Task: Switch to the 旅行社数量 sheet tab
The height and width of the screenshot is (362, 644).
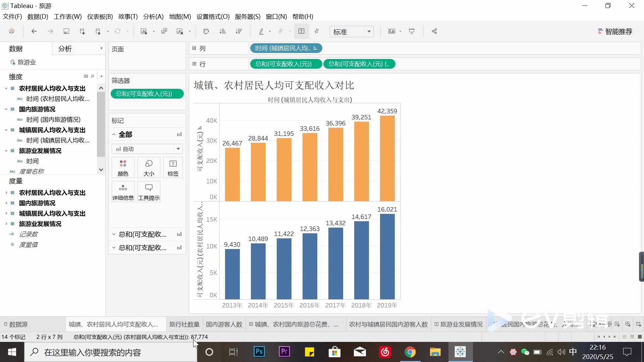Action: [184, 324]
